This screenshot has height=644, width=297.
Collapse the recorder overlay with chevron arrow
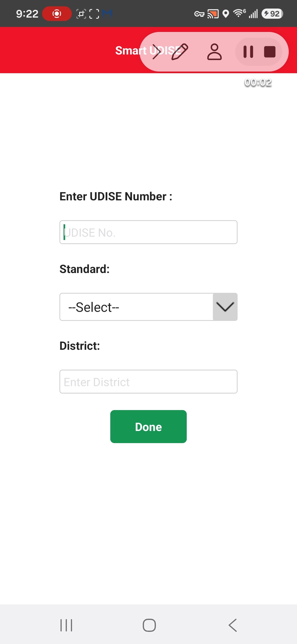click(156, 52)
